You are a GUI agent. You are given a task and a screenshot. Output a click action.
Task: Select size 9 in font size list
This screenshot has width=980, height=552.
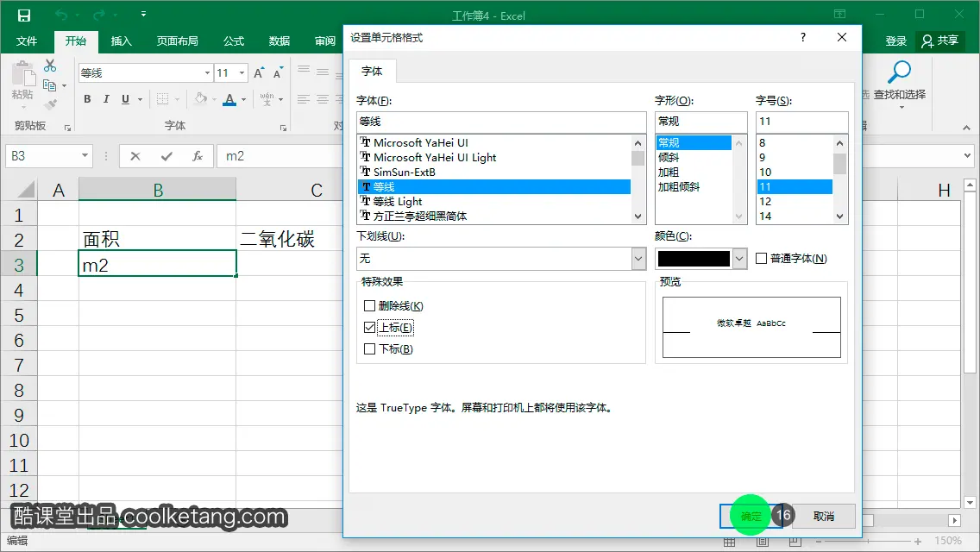(762, 158)
